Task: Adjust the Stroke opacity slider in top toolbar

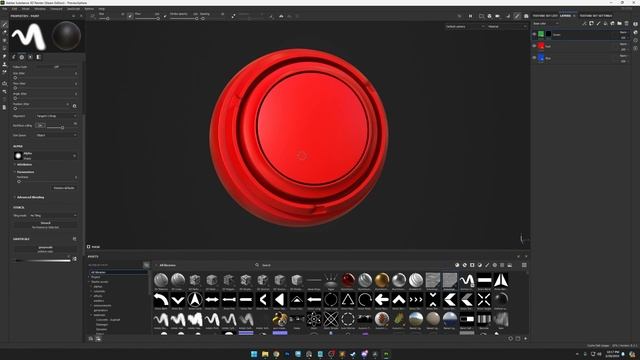Action: 184,18
